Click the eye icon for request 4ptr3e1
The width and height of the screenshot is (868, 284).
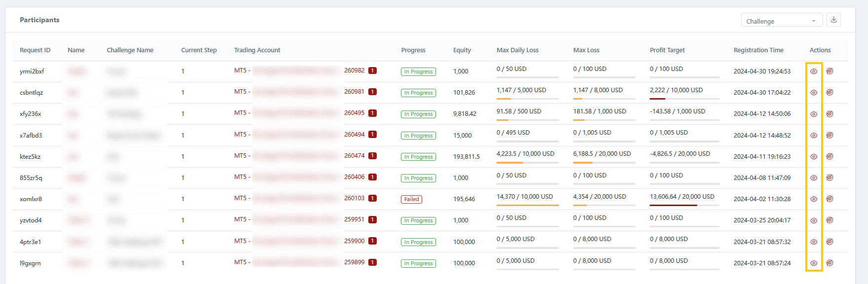(x=814, y=242)
